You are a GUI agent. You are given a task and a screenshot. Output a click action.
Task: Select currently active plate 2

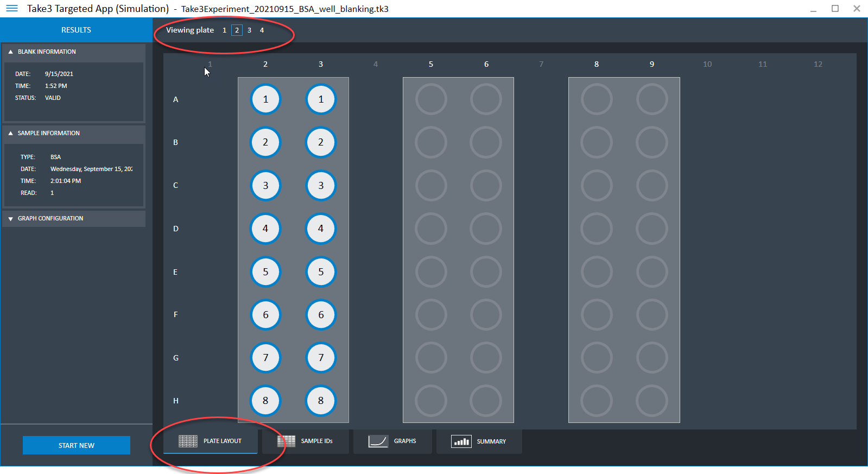coord(237,30)
